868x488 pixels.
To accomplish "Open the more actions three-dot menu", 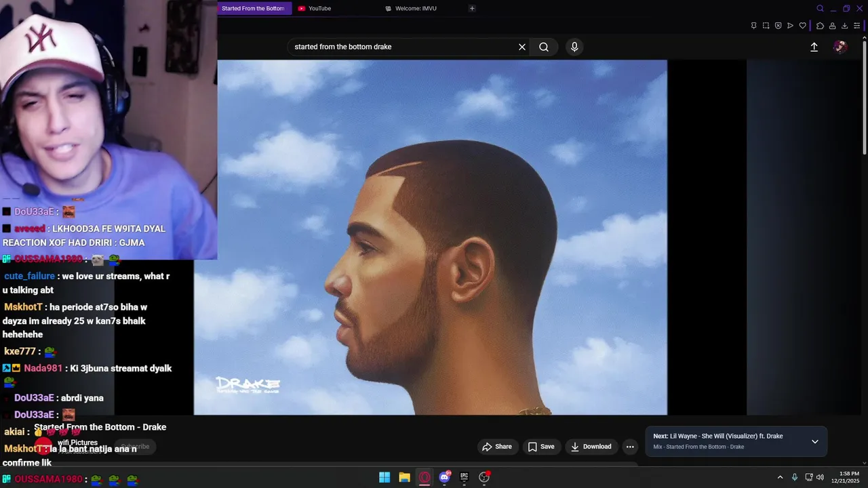I will coord(630,447).
